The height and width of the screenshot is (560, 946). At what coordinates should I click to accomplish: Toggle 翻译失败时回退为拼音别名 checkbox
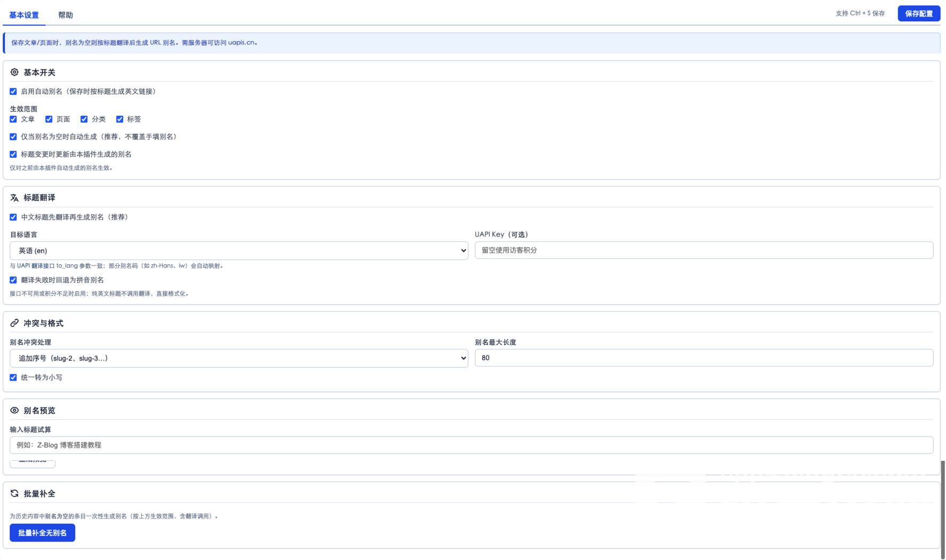point(13,280)
